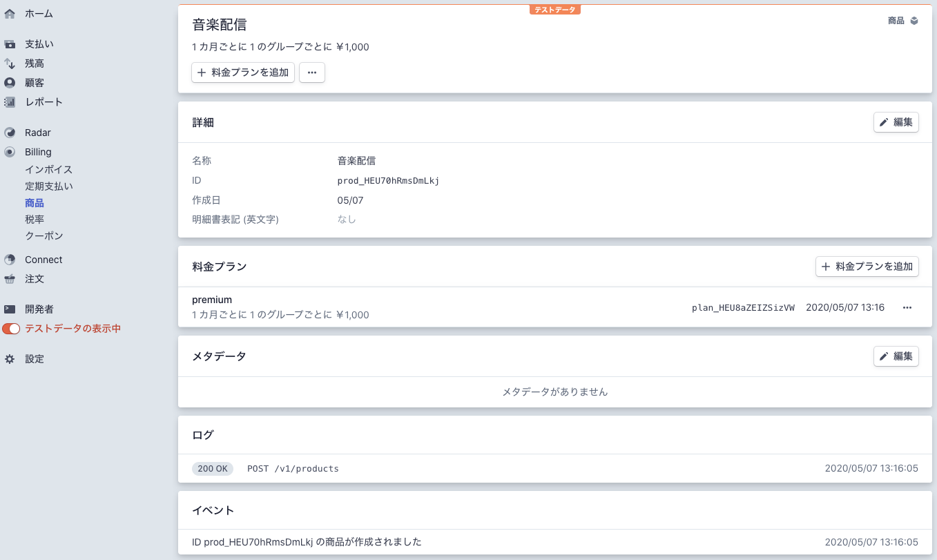Click the 音楽配信 product title
The image size is (937, 560).
point(220,25)
